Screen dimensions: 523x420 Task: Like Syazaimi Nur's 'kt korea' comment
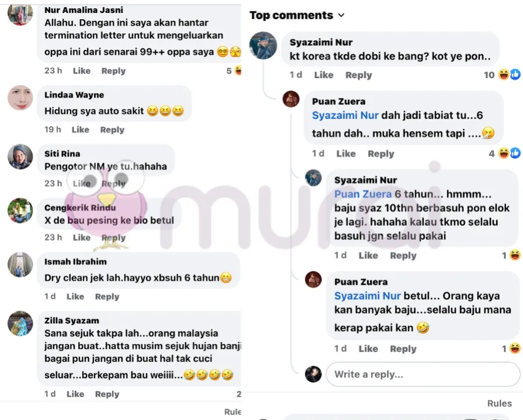pos(323,75)
